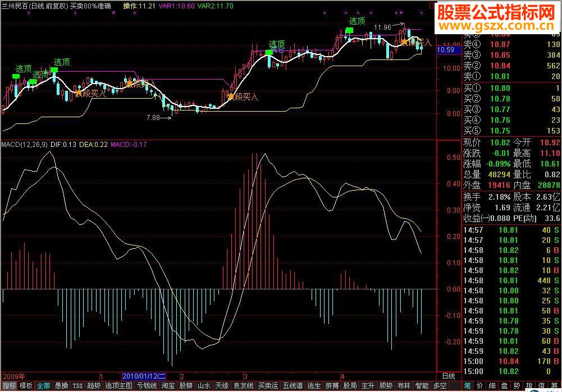Open the 逃生 indicator tab

pyautogui.click(x=314, y=386)
